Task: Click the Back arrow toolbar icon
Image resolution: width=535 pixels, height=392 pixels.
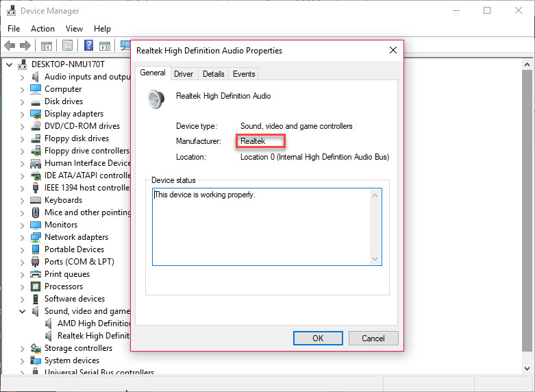Action: point(10,45)
